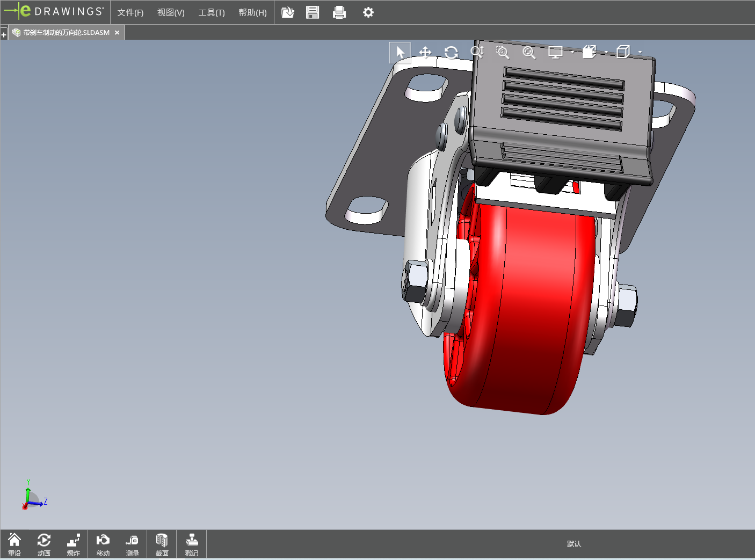Select the 带刹车制动的万向轮.SLDASM document tab

(66, 33)
